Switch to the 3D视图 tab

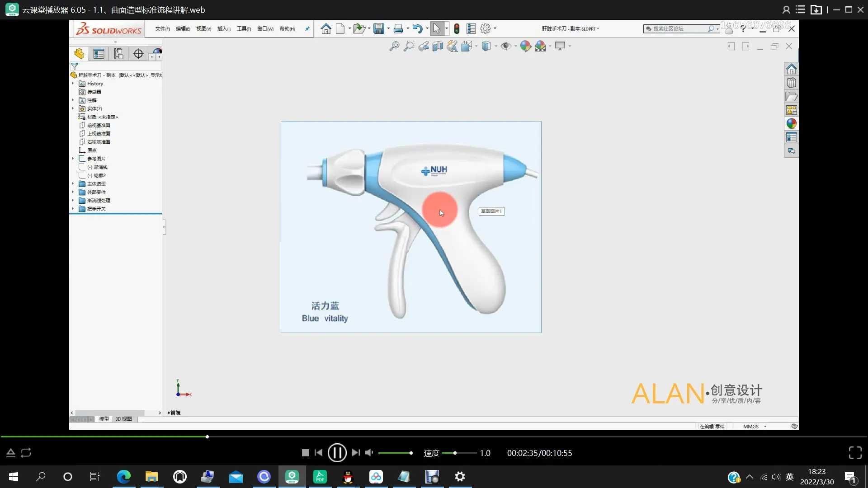tap(123, 419)
